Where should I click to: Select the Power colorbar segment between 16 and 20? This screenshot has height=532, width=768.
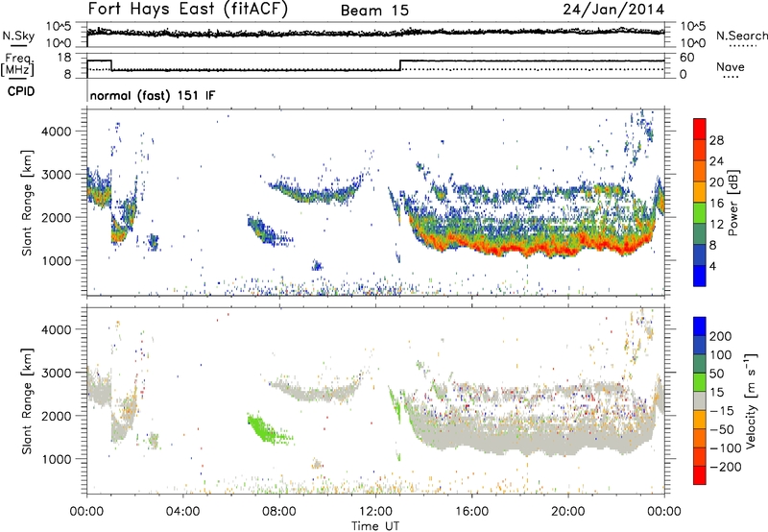700,192
